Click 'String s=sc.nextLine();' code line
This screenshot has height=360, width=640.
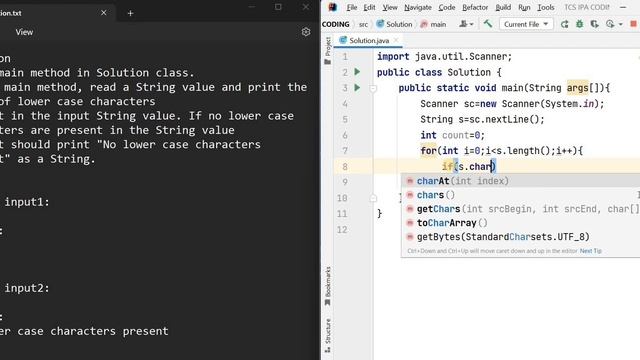pyautogui.click(x=482, y=120)
